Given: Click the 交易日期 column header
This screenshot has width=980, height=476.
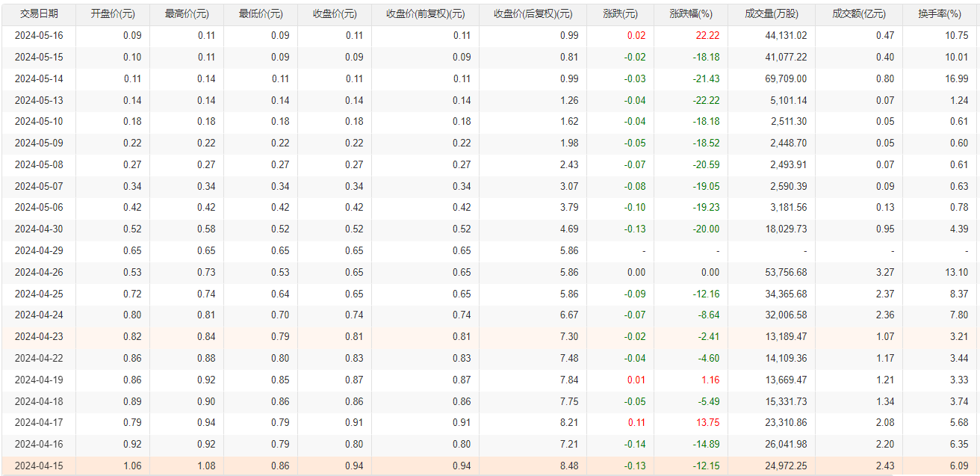Looking at the screenshot, I should 38,14.
